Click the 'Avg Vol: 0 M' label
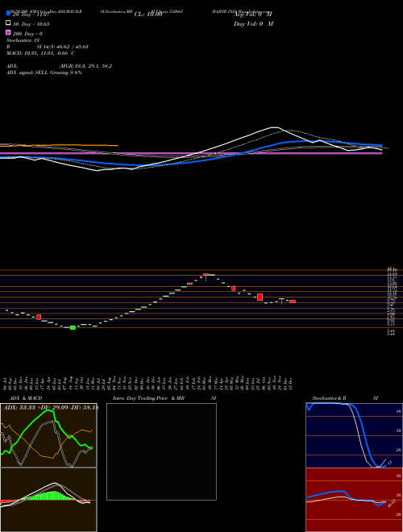The image size is (403, 532). (253, 15)
